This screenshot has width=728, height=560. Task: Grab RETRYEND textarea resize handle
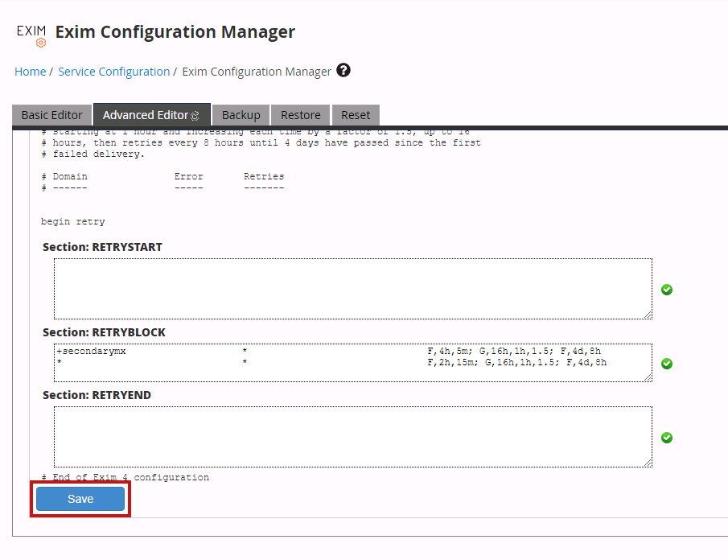coord(648,463)
